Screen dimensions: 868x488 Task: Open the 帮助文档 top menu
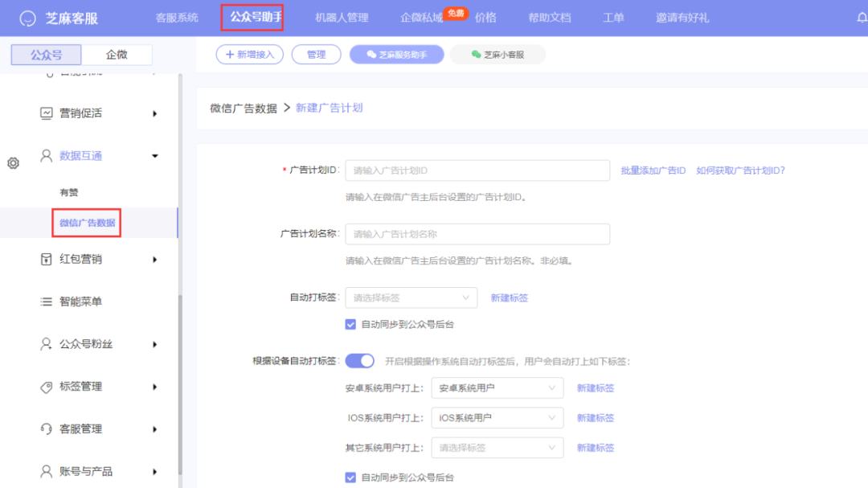point(549,18)
